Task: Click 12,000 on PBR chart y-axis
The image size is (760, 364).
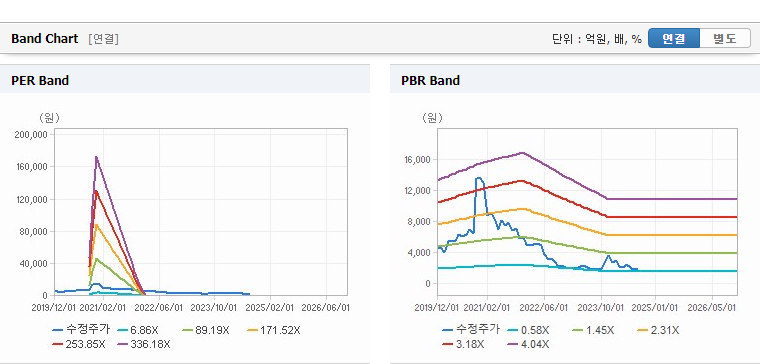Action: point(416,190)
